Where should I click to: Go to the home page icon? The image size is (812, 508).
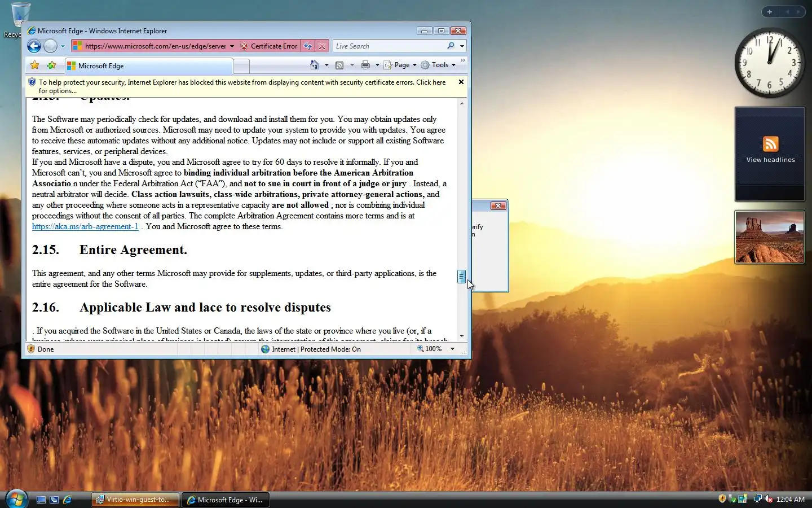315,65
